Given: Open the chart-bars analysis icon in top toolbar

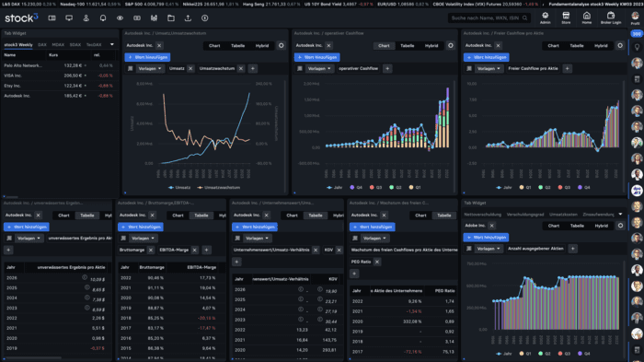Looking at the screenshot, I should pos(154,18).
